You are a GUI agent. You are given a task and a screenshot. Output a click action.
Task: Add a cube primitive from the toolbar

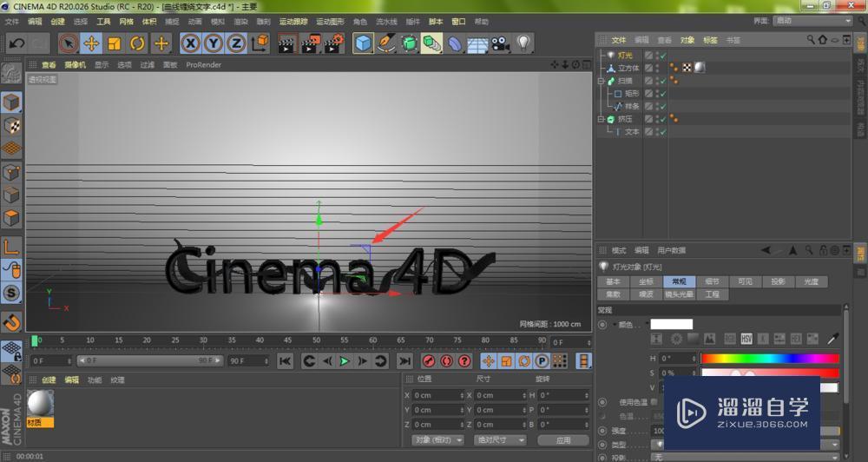(x=363, y=43)
